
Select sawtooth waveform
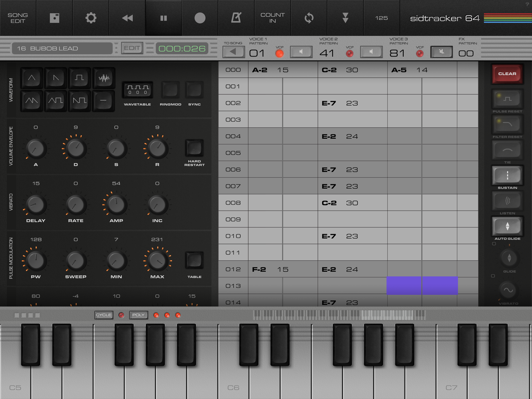pyautogui.click(x=56, y=78)
